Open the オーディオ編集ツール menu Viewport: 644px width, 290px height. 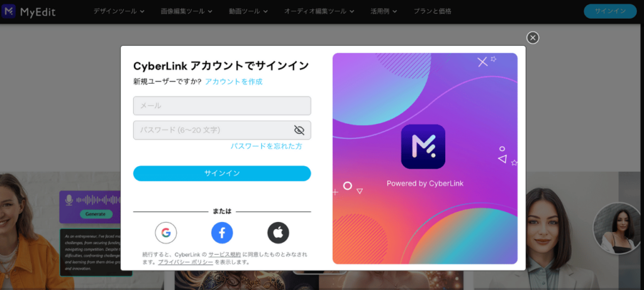coord(319,11)
